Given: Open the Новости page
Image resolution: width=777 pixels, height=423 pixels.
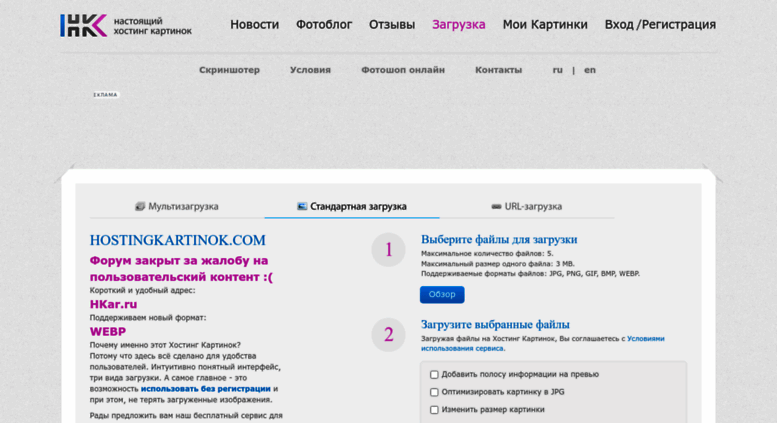Looking at the screenshot, I should coord(254,24).
